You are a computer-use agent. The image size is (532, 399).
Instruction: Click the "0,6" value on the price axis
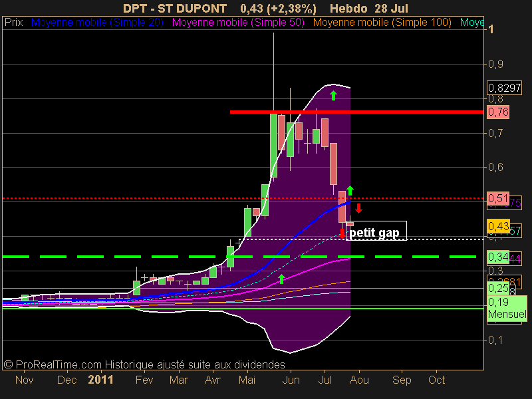pos(495,167)
